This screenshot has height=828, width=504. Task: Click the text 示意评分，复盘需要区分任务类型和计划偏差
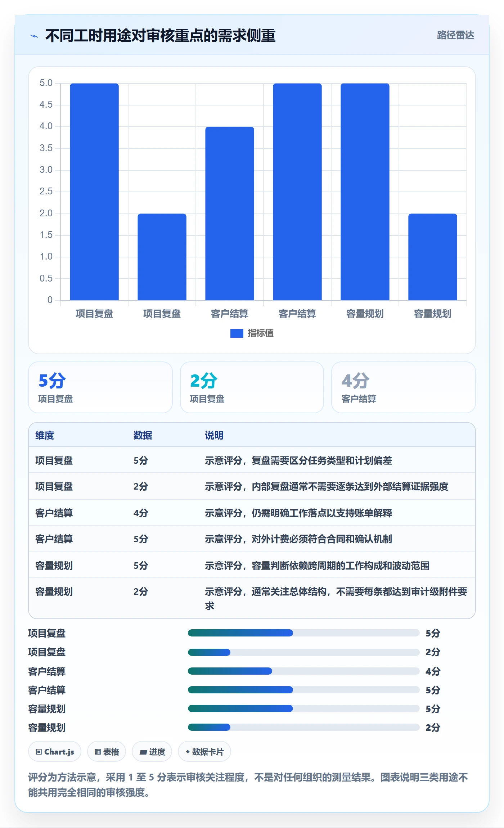pos(298,461)
